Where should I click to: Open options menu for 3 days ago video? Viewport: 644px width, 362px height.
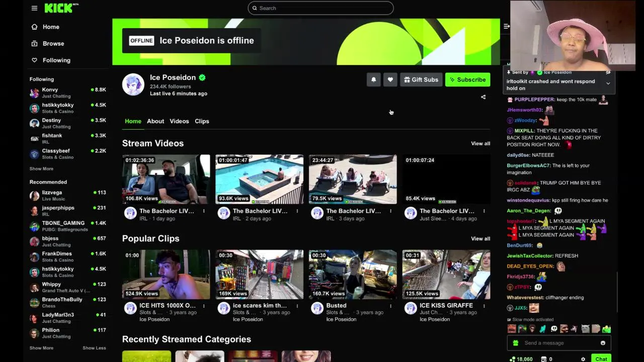[390, 211]
